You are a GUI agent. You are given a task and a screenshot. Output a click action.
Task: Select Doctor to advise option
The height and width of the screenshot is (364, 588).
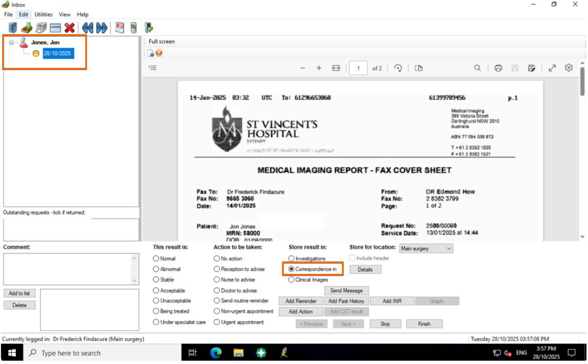click(x=217, y=290)
